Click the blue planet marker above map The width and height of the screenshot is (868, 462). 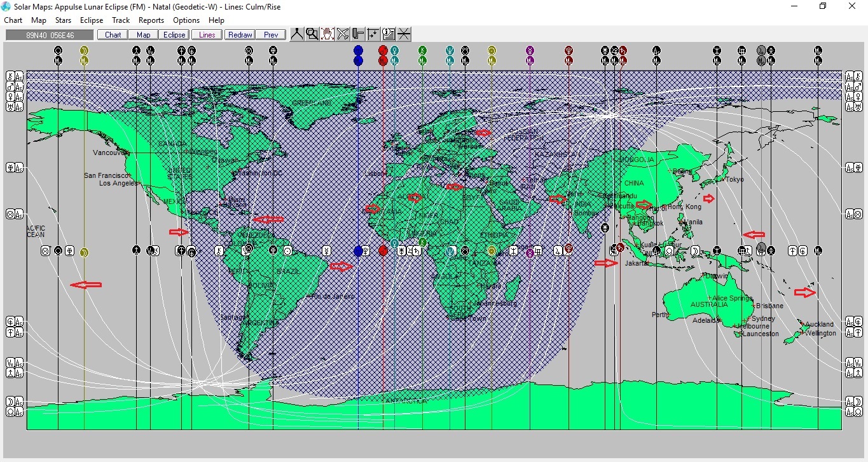(358, 50)
